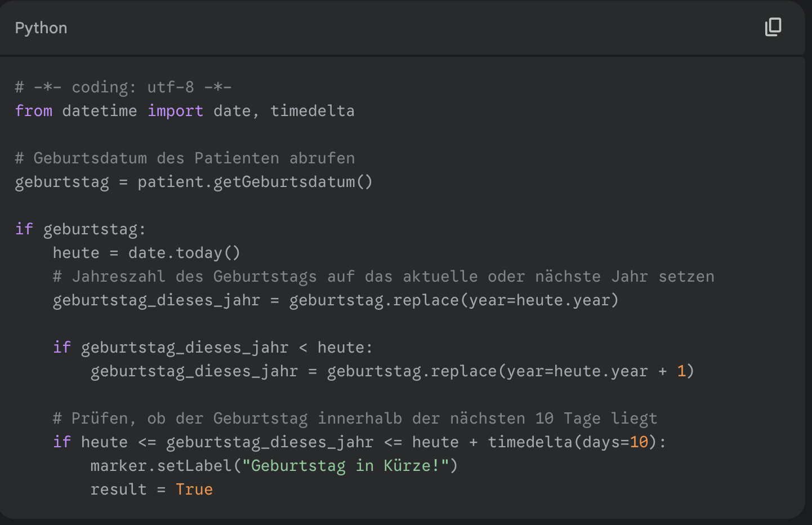The image size is (812, 525).
Task: Click the coding utf-8 comment line
Action: click(123, 87)
